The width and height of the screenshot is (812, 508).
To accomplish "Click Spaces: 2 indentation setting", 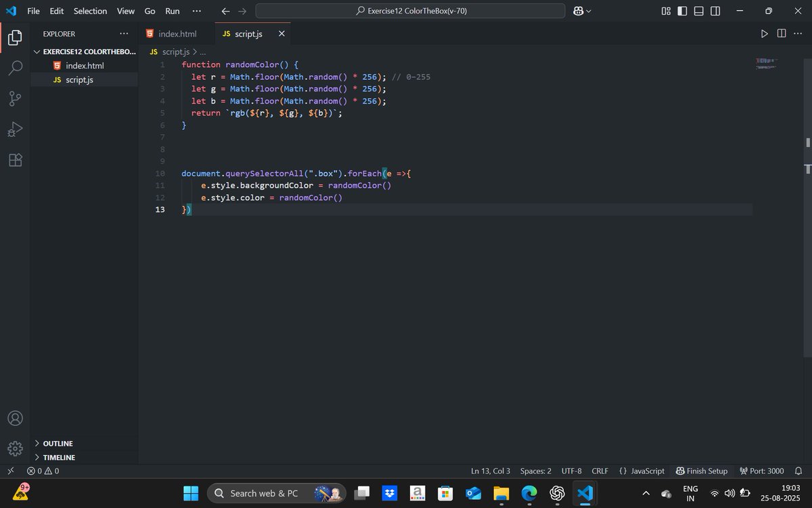I will (536, 471).
